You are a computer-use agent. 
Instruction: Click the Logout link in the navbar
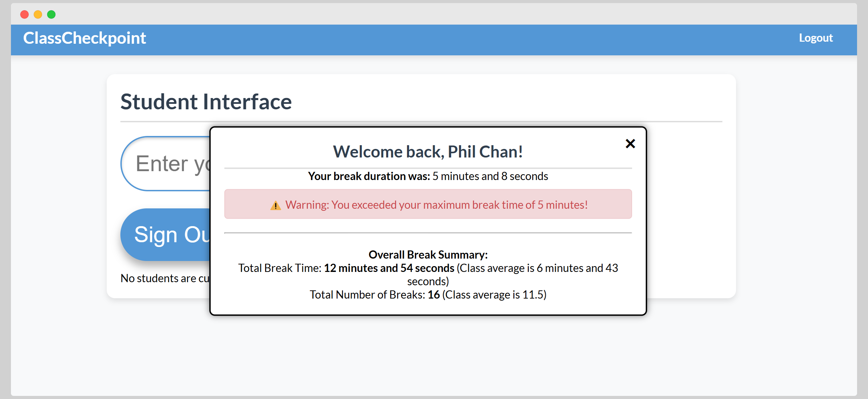[816, 38]
